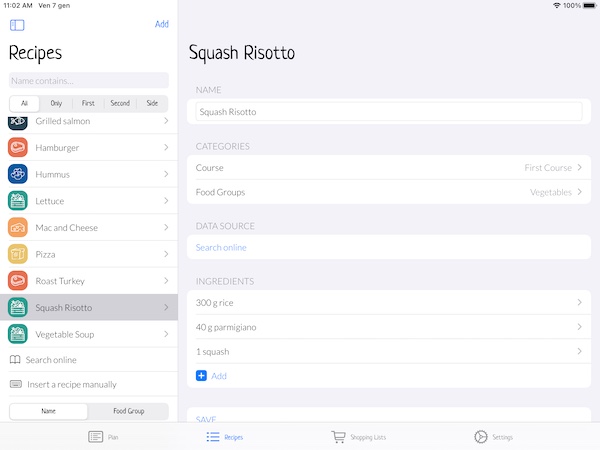Click the Squash Risotto vegetable icon
The image size is (600, 450).
pos(18,308)
